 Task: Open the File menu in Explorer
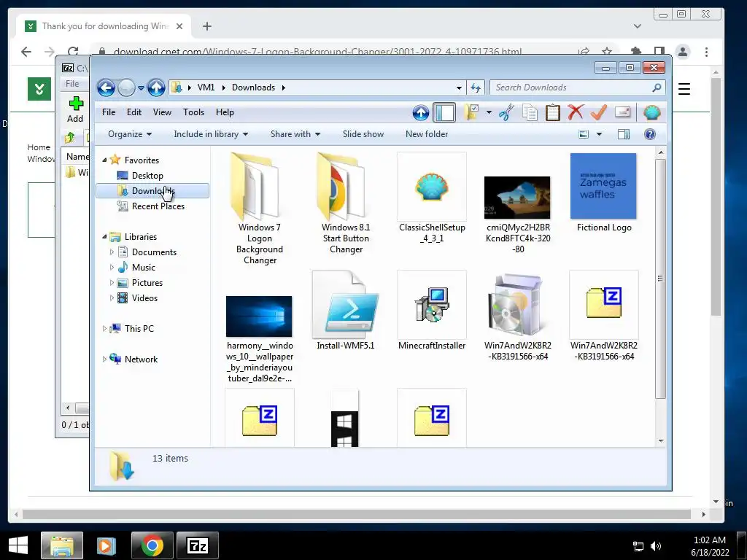pyautogui.click(x=109, y=112)
